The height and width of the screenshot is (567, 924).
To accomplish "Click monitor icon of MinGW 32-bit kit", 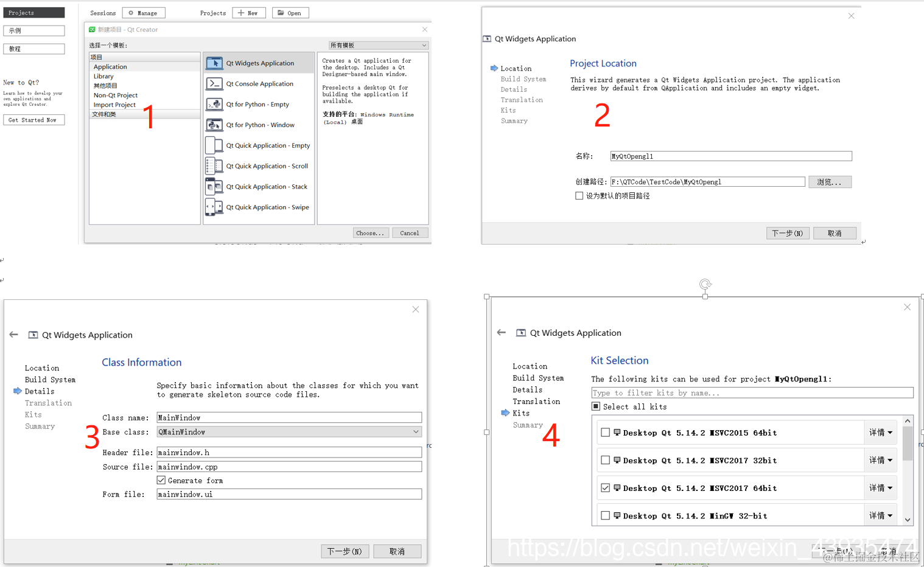I will pos(617,516).
